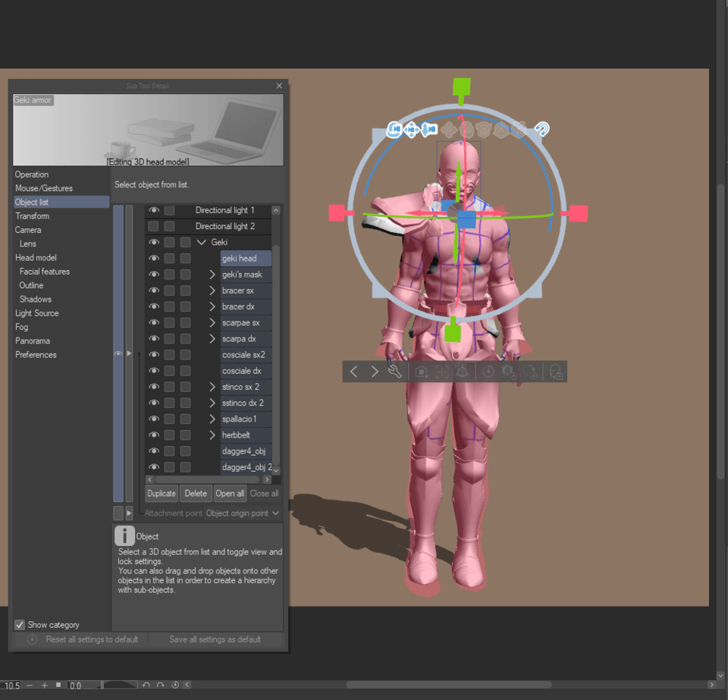Screen dimensions: 728x700
Task: Hide Directional light 1 using eye icon
Action: (154, 210)
